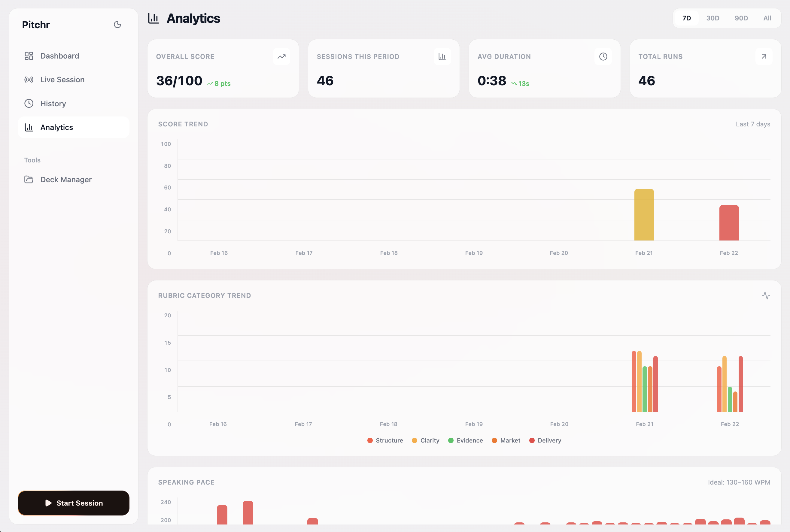
Task: Click the Deck Manager folder icon
Action: [29, 180]
